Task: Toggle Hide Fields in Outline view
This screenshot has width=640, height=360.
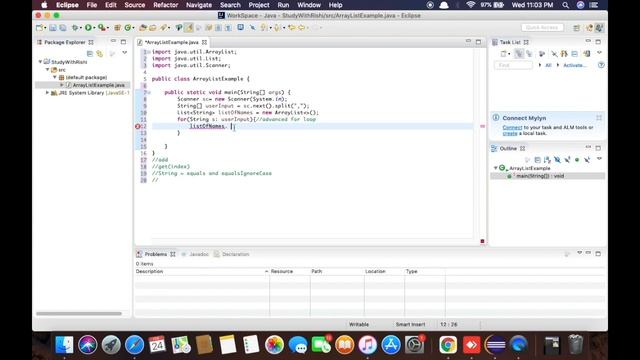Action: click(x=557, y=160)
